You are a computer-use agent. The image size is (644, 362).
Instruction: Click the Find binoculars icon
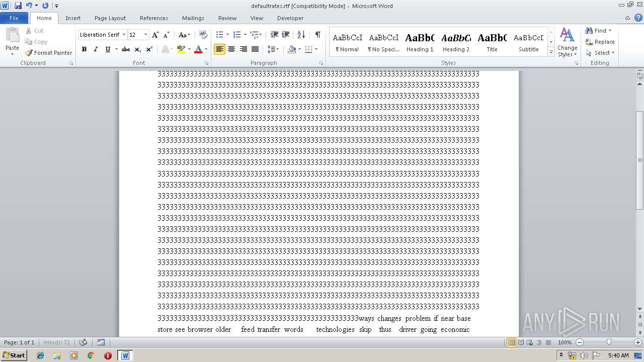pyautogui.click(x=589, y=31)
